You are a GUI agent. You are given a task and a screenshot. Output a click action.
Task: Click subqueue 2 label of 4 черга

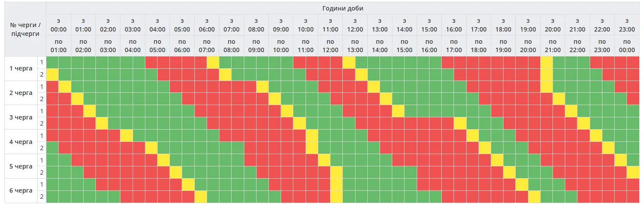[42, 148]
